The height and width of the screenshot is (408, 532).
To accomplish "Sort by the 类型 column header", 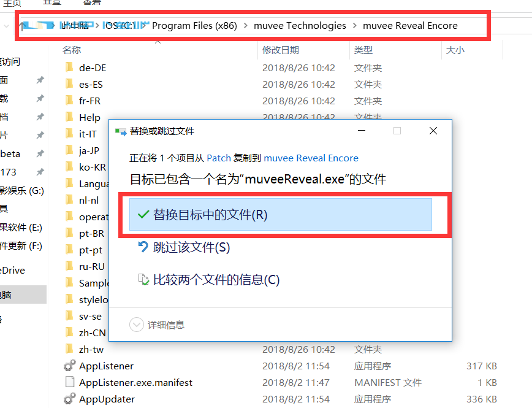I will pyautogui.click(x=363, y=50).
